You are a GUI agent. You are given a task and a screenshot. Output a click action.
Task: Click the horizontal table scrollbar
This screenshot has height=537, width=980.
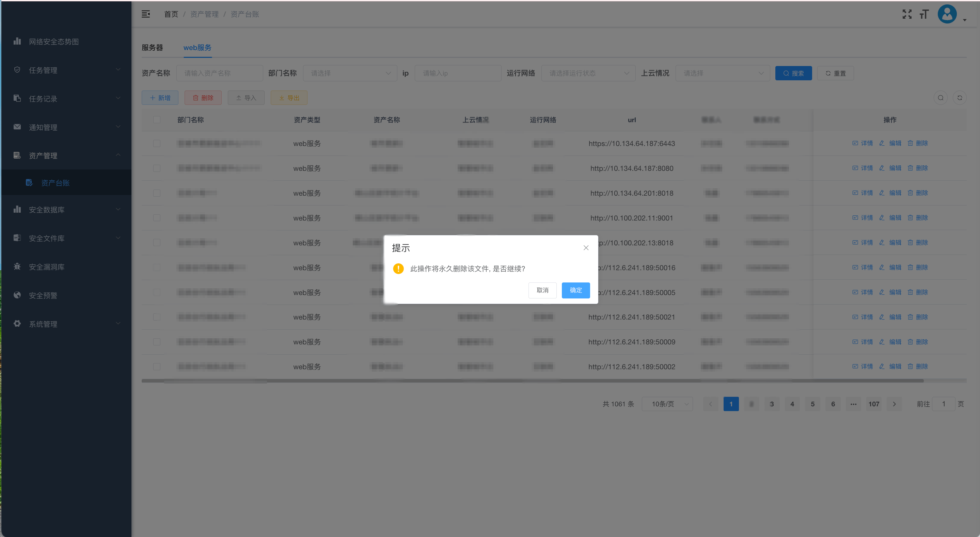[x=533, y=381]
